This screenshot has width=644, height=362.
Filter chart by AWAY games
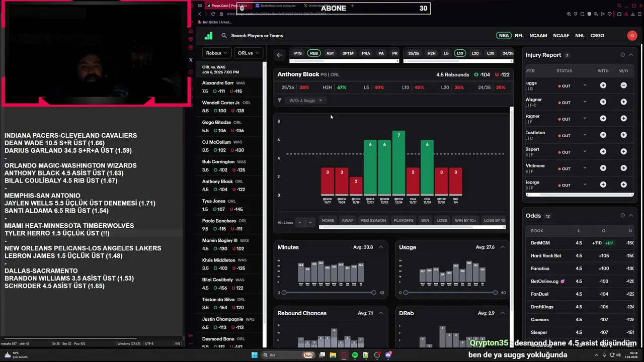pyautogui.click(x=348, y=220)
